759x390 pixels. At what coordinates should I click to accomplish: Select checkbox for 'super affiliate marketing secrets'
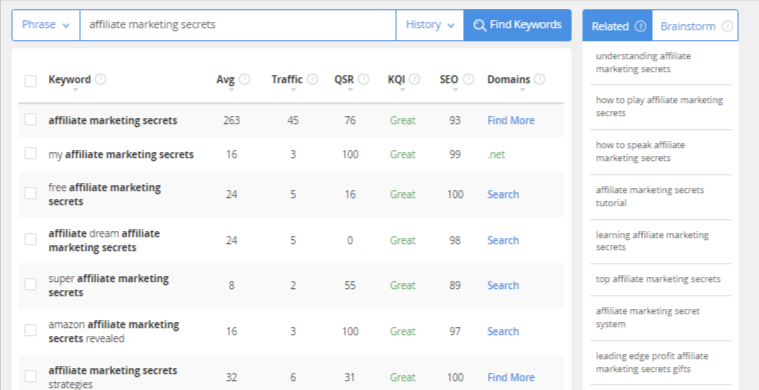[x=30, y=284]
